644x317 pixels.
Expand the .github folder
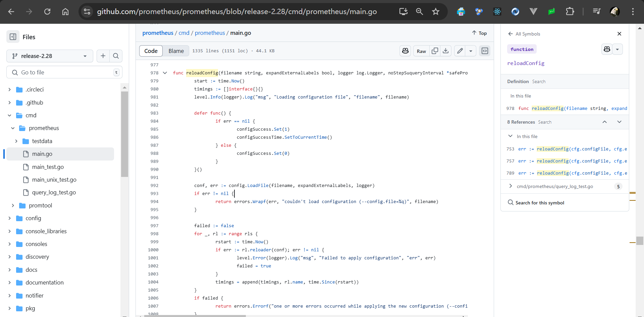(9, 103)
